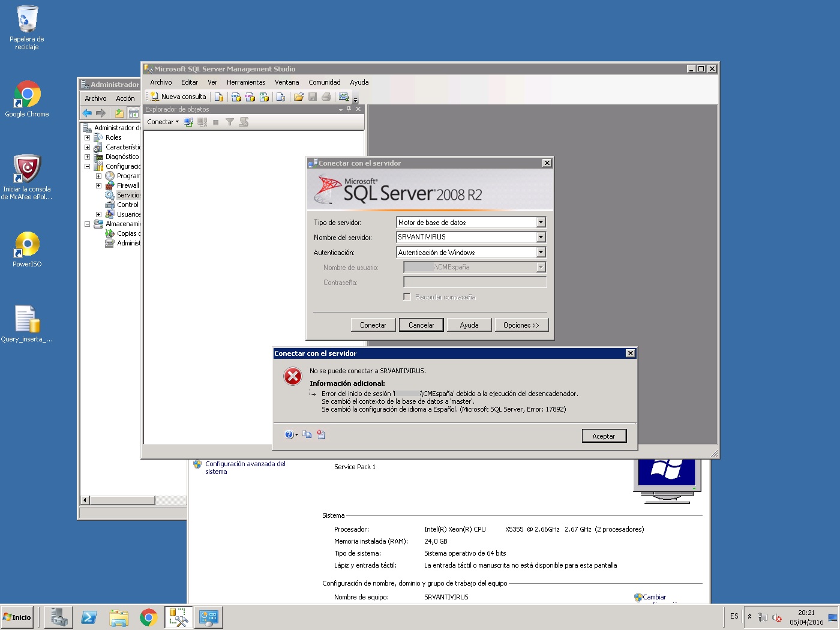This screenshot has height=630, width=840.
Task: Click the database engine query icon
Action: click(219, 97)
